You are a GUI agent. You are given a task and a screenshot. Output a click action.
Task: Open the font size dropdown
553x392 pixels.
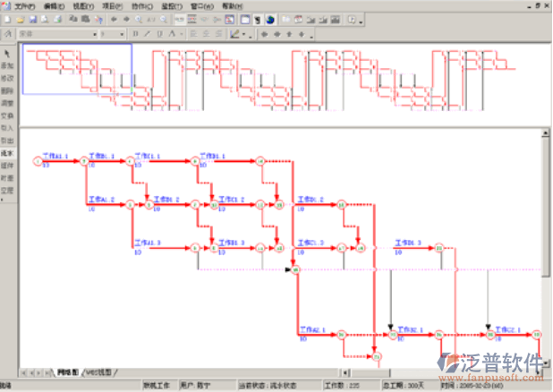pos(122,34)
